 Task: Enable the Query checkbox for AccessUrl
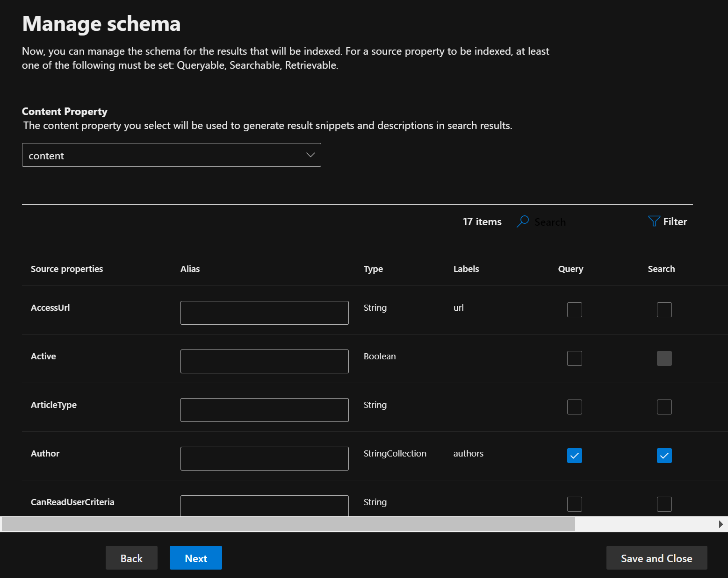[575, 309]
